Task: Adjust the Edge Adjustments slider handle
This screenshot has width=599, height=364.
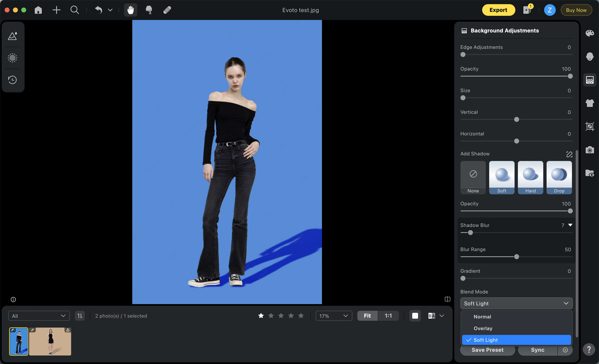Action: (463, 55)
